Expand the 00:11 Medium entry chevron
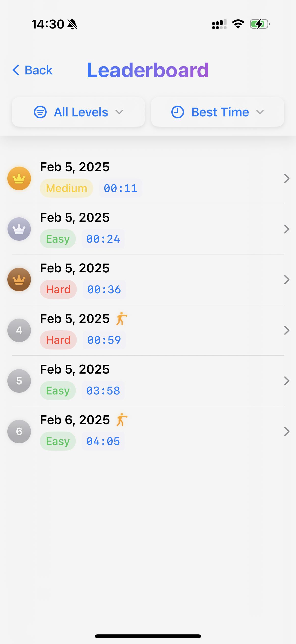Image resolution: width=296 pixels, height=644 pixels. [286, 178]
